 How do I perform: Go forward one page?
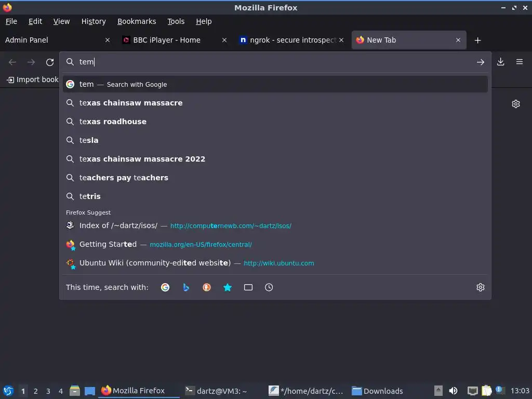pos(31,62)
